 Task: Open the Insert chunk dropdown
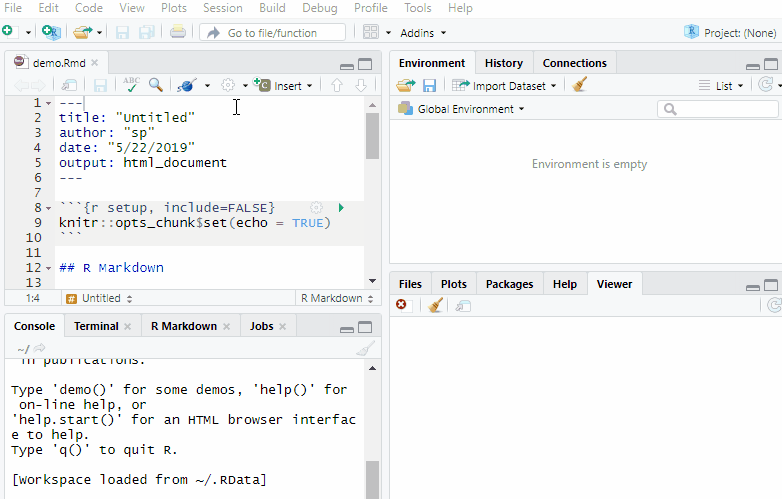click(x=283, y=85)
